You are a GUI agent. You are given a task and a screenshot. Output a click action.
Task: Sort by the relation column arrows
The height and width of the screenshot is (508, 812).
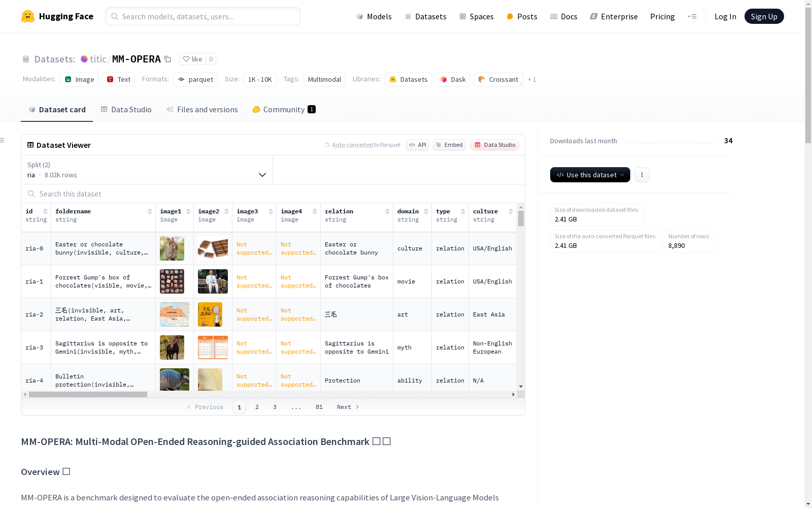pos(387,211)
